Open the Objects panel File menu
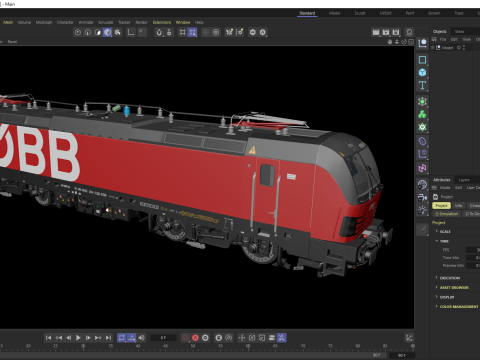Screen dimensions: 480x360 point(443,39)
